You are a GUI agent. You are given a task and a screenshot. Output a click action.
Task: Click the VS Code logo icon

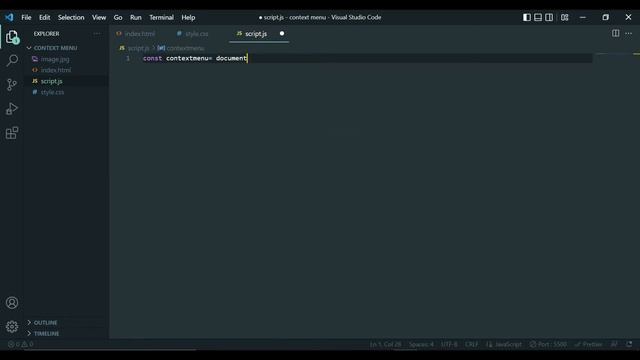coord(9,17)
